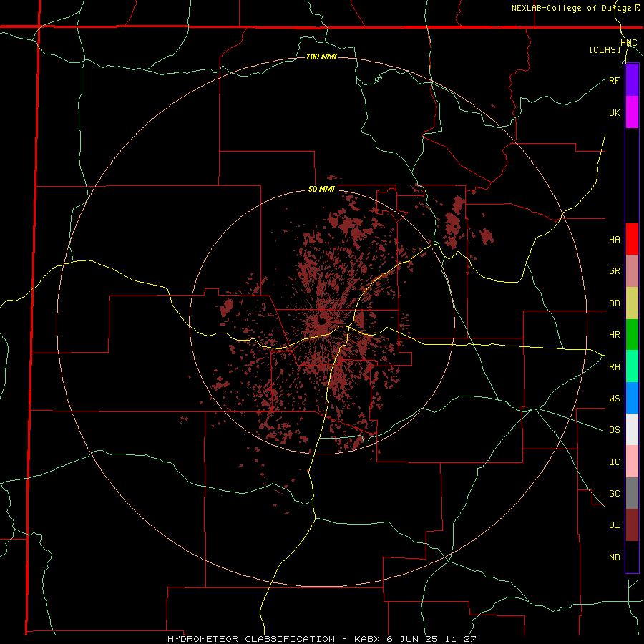
Task: Click the BI brown legend swatch
Action: coord(632,525)
